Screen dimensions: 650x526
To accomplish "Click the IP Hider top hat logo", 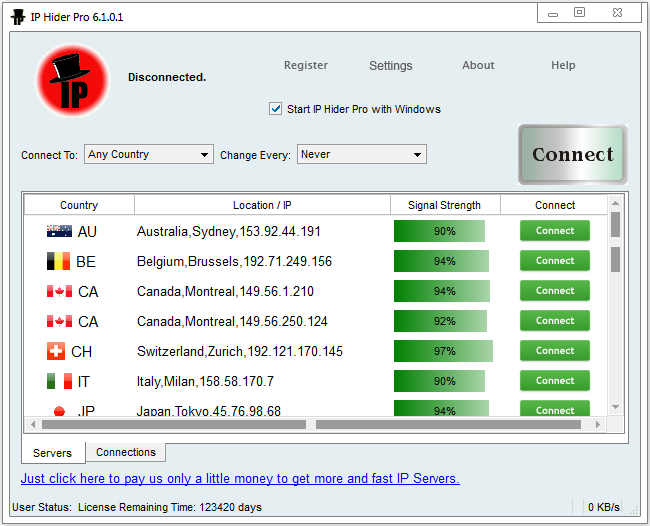I will 73,80.
